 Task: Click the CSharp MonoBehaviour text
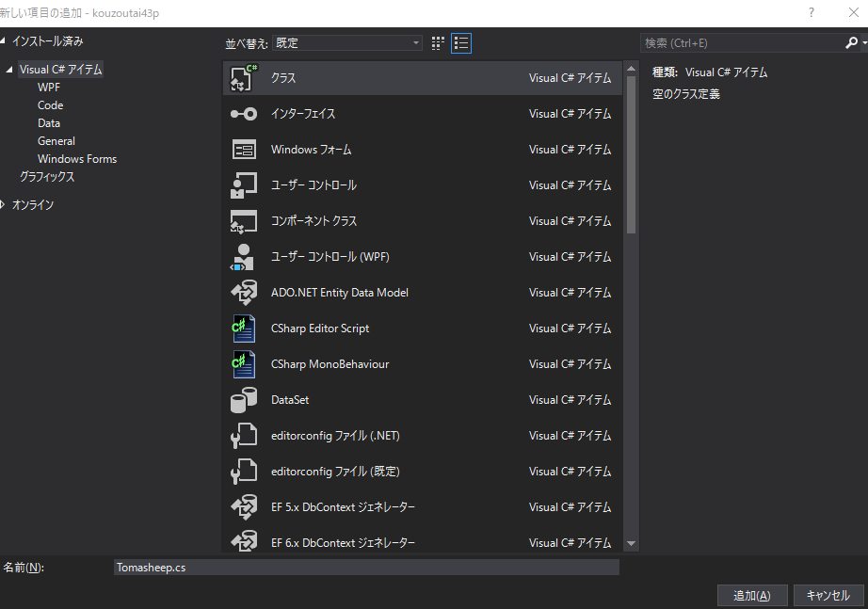(330, 364)
